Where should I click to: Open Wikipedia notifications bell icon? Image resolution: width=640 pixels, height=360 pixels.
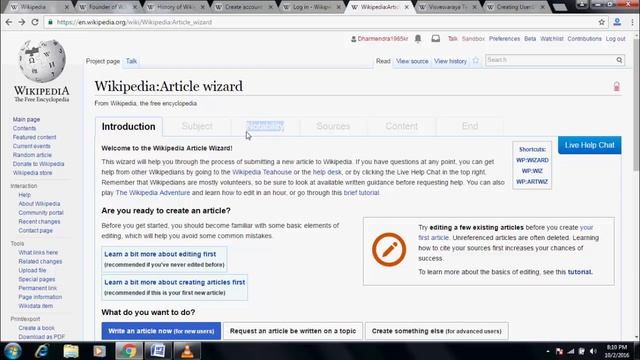(x=418, y=39)
